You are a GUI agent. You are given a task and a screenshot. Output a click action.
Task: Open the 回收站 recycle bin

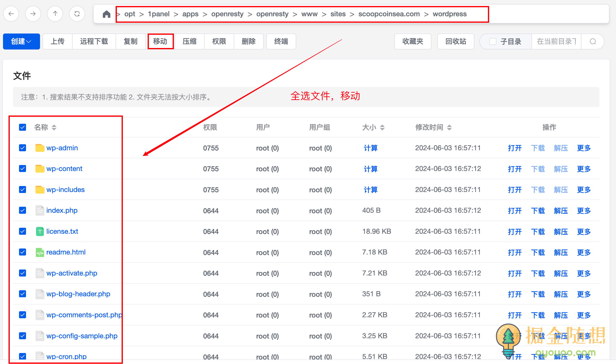click(x=456, y=41)
